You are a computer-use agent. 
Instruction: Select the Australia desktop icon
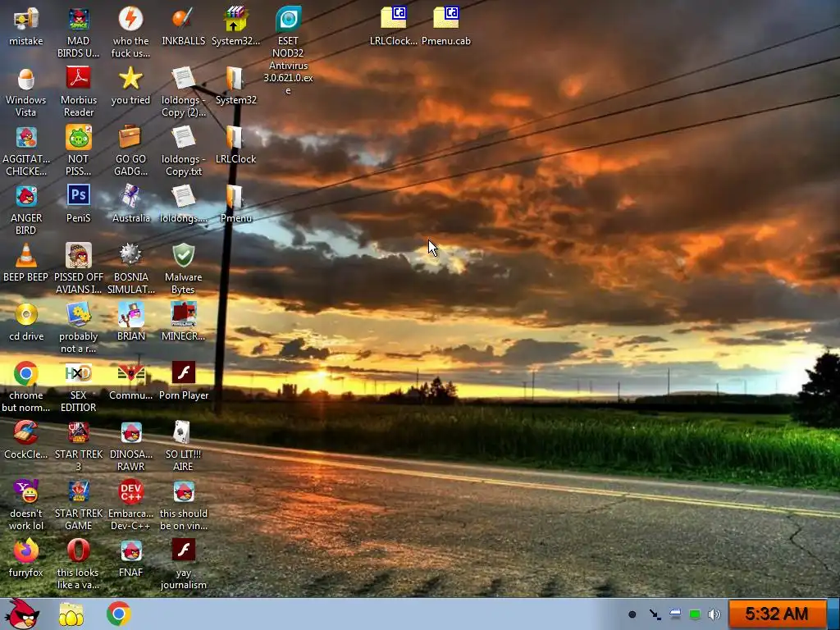pyautogui.click(x=130, y=197)
